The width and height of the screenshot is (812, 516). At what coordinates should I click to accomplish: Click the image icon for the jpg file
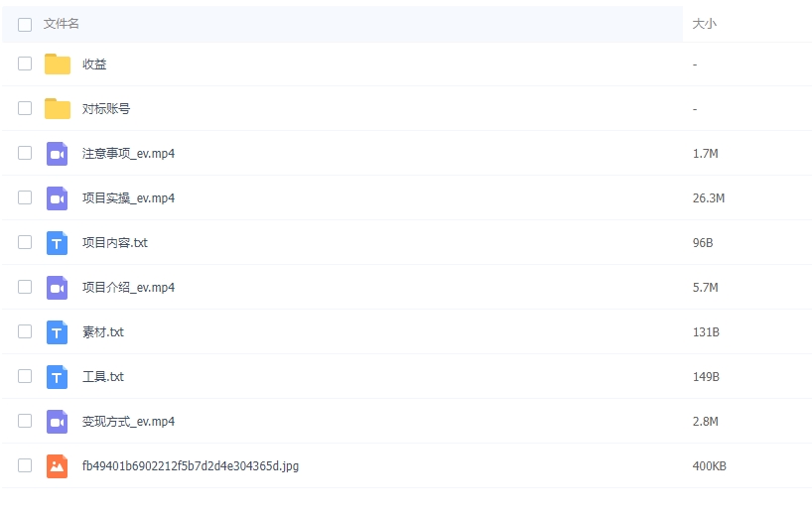57,466
